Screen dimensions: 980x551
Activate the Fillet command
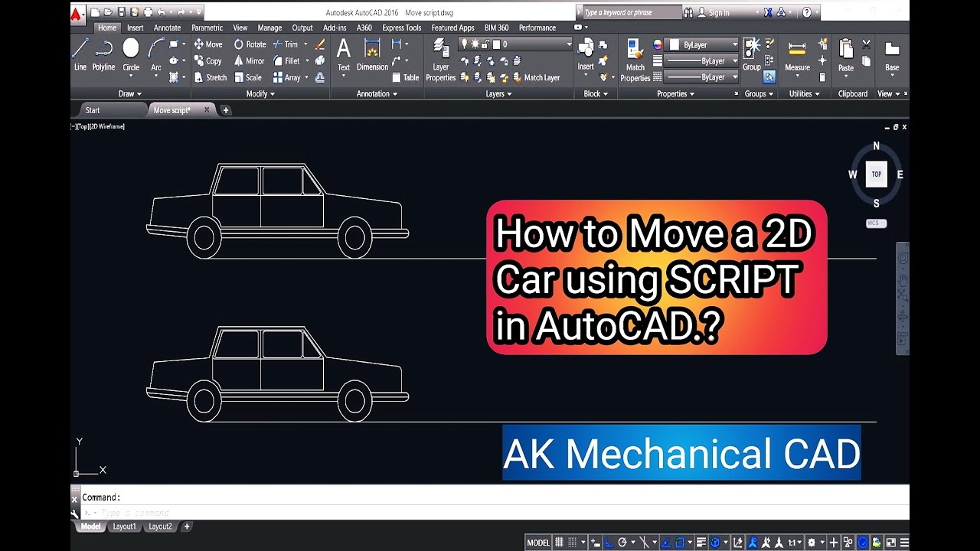pos(286,61)
